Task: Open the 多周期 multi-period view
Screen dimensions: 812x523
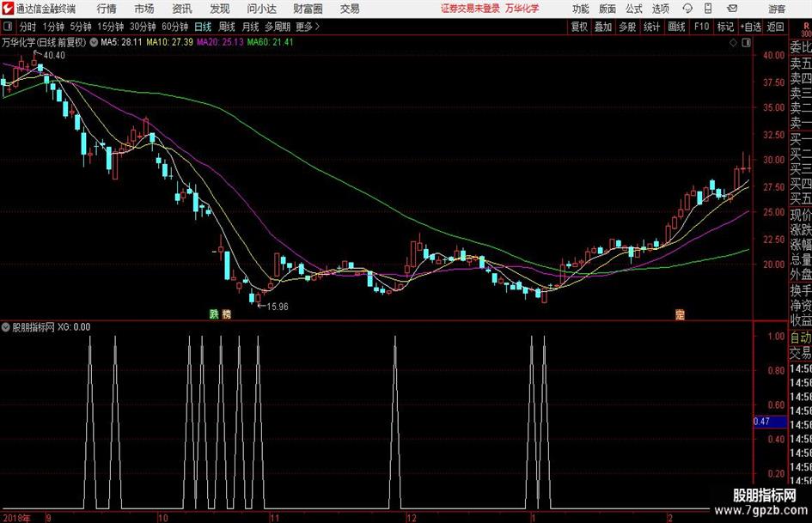Action: tap(278, 27)
